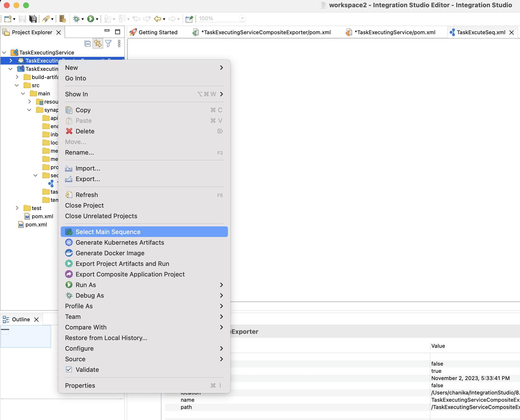Click the green Run toolbar button
This screenshot has width=520, height=420.
pos(91,19)
